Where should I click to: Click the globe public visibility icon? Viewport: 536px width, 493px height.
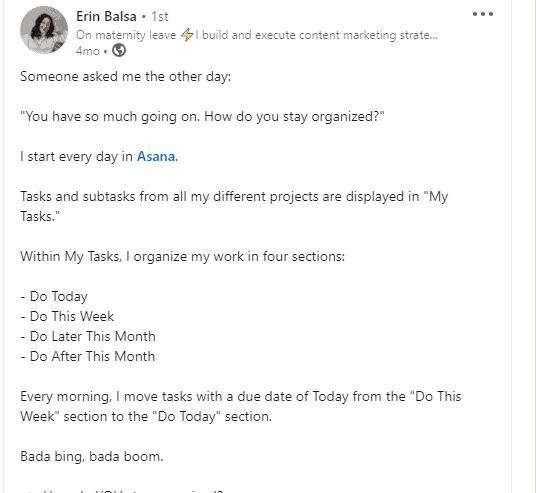pos(119,51)
